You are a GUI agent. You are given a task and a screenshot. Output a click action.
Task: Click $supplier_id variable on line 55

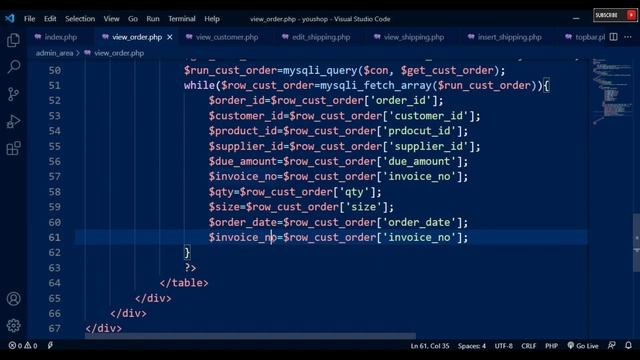(x=246, y=146)
